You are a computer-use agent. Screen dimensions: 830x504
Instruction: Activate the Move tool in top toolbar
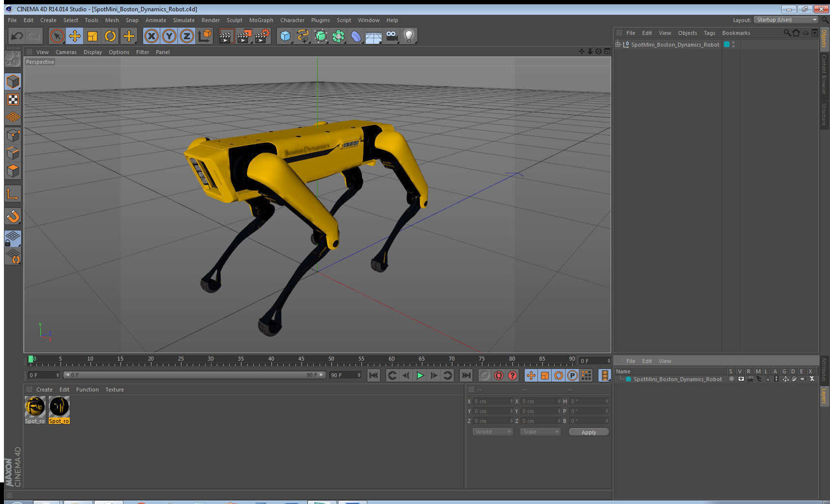click(x=75, y=36)
